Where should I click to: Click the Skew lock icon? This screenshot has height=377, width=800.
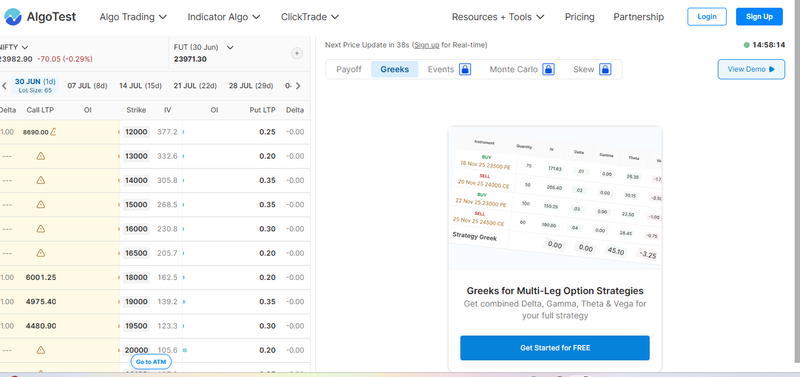[x=605, y=69]
